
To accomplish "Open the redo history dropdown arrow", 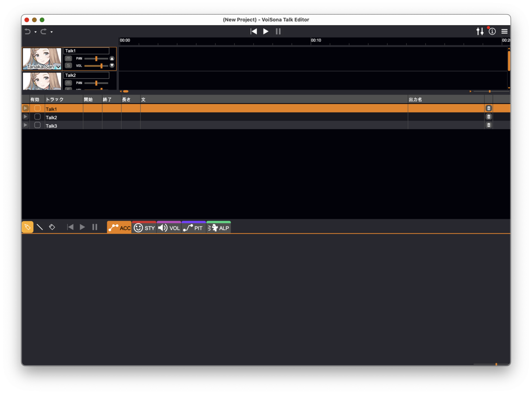I will (x=51, y=32).
